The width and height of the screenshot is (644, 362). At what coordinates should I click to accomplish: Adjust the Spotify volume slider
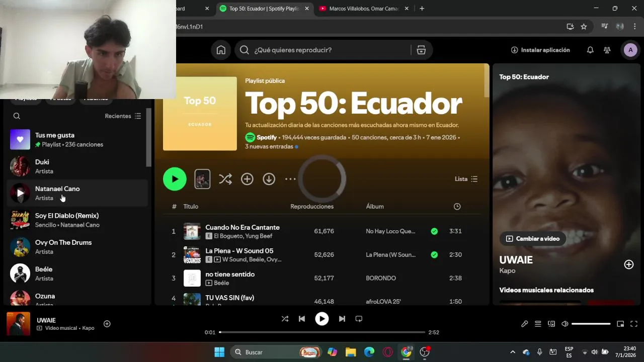(591, 324)
